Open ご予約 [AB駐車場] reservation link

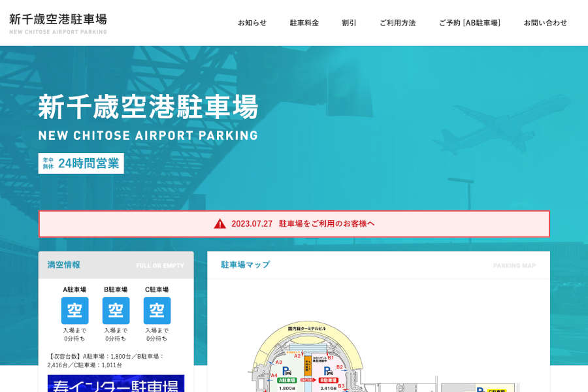(470, 23)
